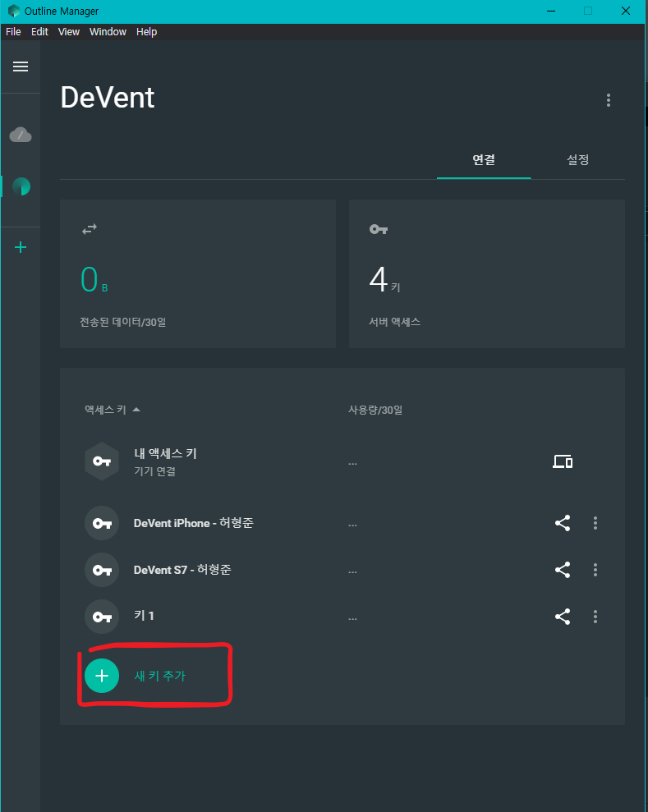Image resolution: width=648 pixels, height=812 pixels.
Task: Minimize the Outline Manager window
Action: (551, 11)
